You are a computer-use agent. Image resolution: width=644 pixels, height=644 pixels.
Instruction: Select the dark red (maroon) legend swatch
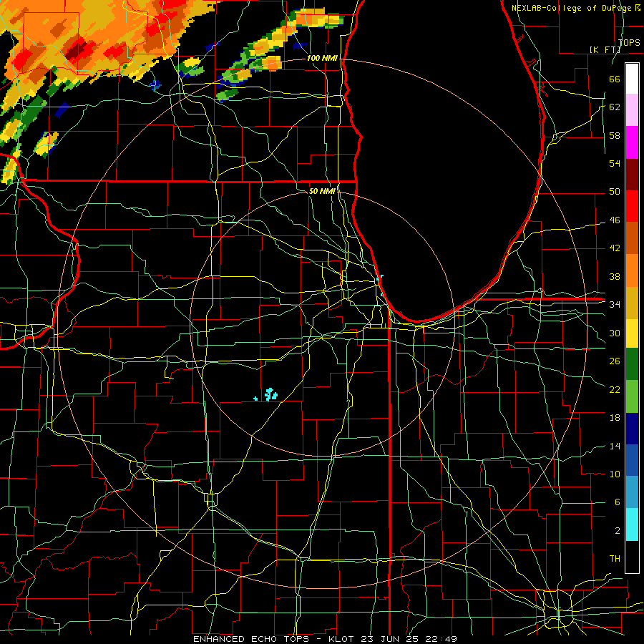coord(632,175)
